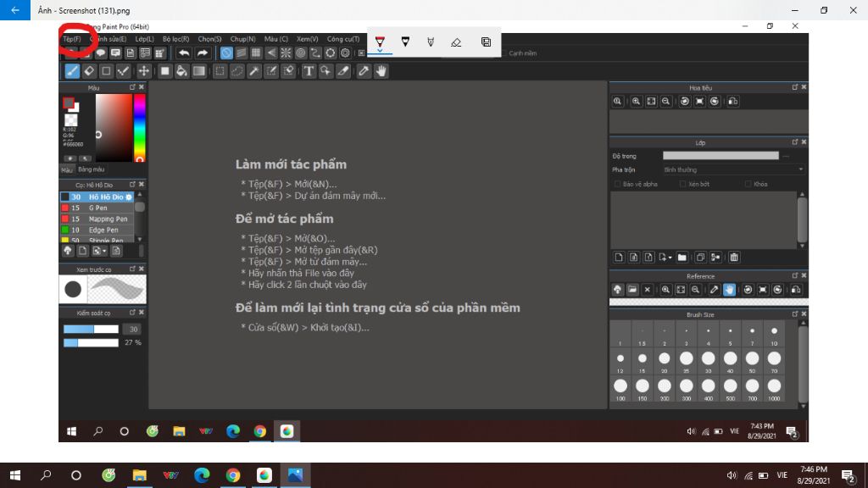Toggle the Cạnh mềm checkbox
The image size is (868, 488).
click(x=504, y=53)
